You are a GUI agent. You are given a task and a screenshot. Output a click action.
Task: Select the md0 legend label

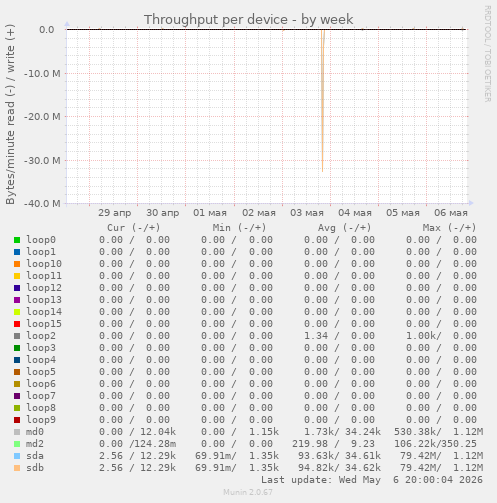pos(35,432)
